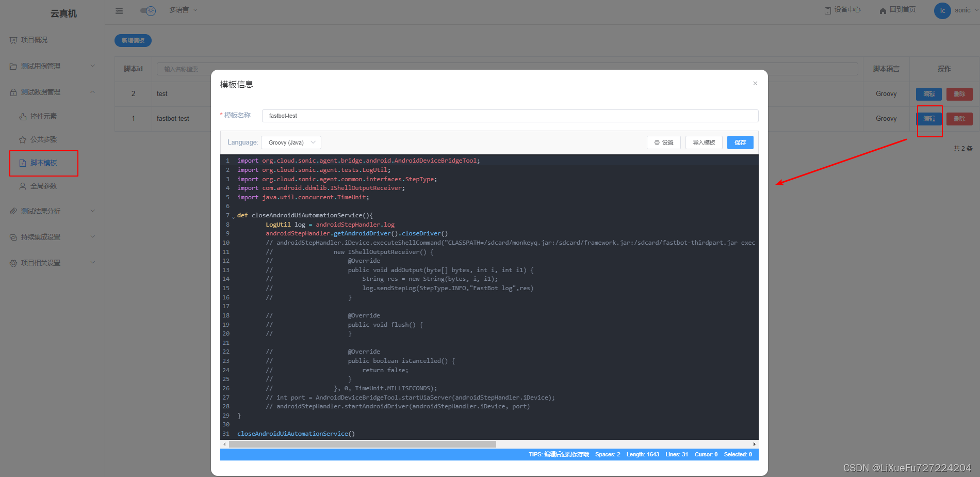
Task: Click the 云真机 title logo
Action: [63, 13]
